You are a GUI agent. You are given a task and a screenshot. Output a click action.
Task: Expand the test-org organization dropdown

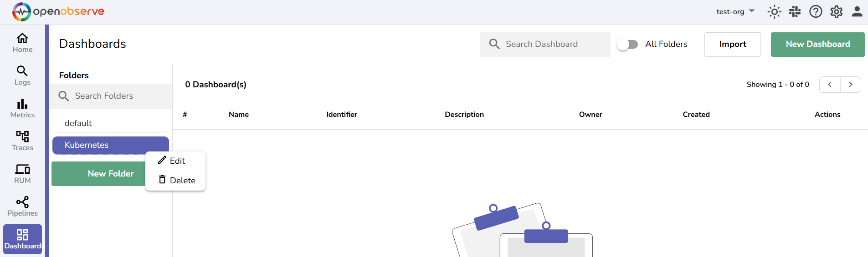735,12
